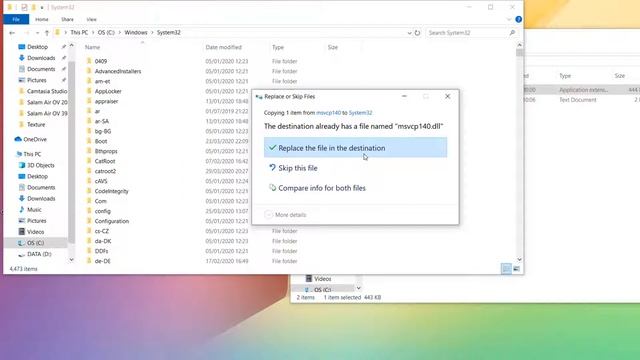The height and width of the screenshot is (360, 640).
Task: Click This PC in the address bar
Action: pyautogui.click(x=79, y=32)
